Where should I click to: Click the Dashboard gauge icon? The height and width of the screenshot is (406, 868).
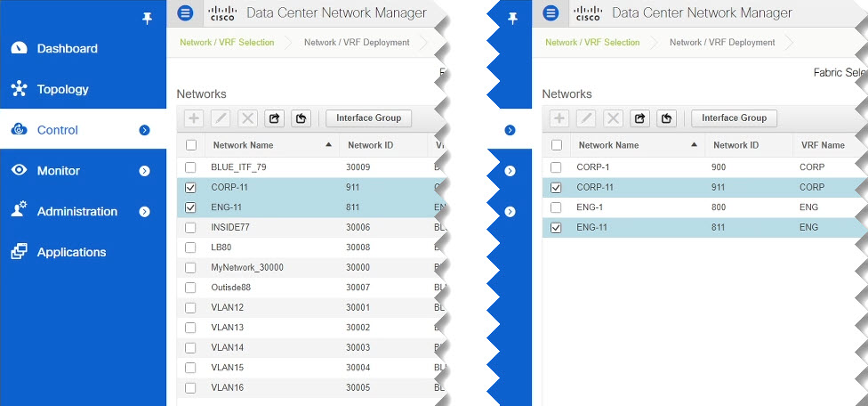[x=19, y=48]
